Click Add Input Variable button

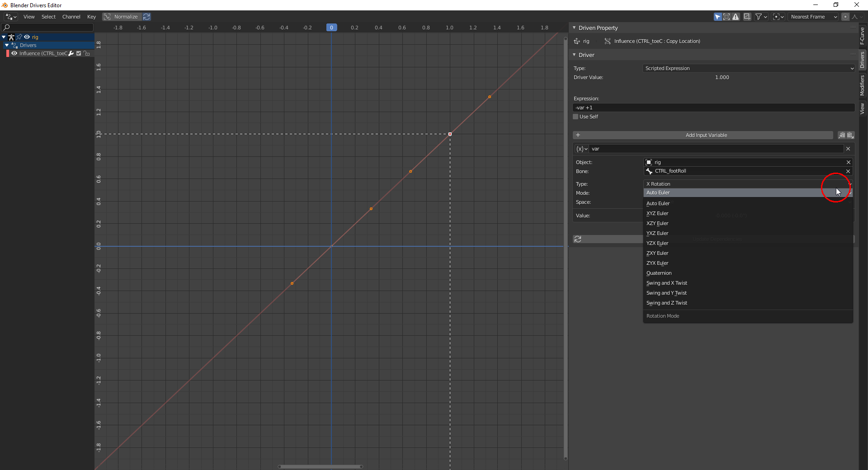(703, 135)
